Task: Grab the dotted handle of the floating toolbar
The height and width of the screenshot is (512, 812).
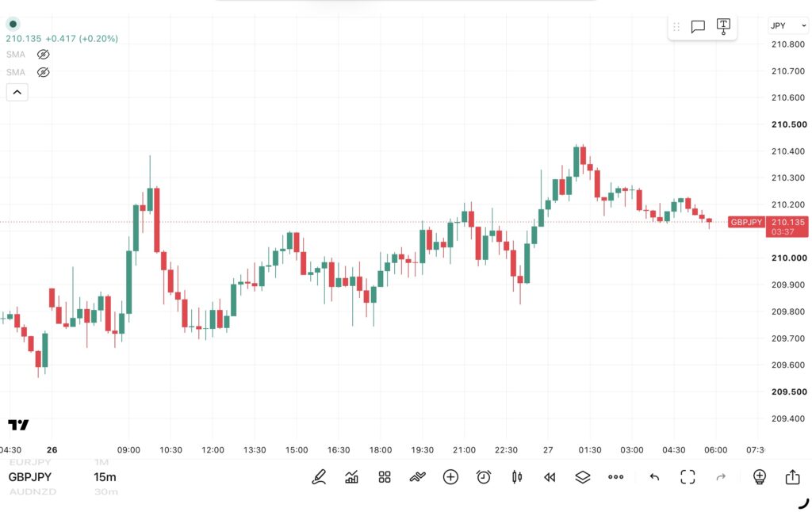Action: [x=676, y=26]
